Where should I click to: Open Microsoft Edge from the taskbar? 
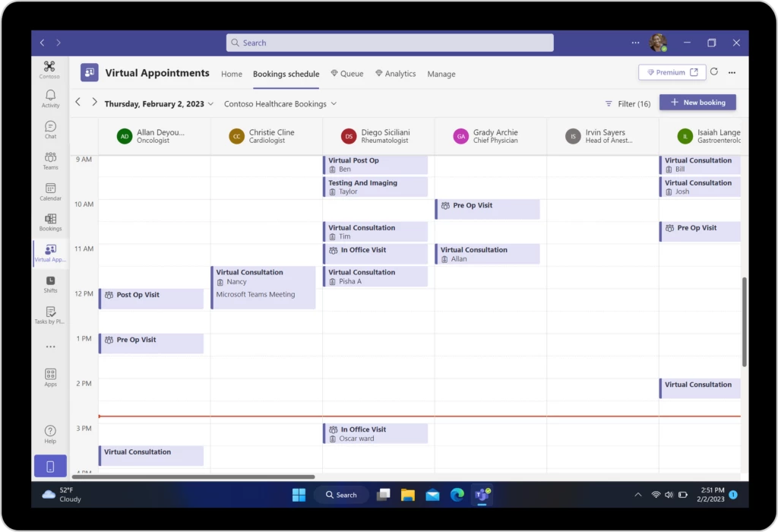click(x=457, y=495)
